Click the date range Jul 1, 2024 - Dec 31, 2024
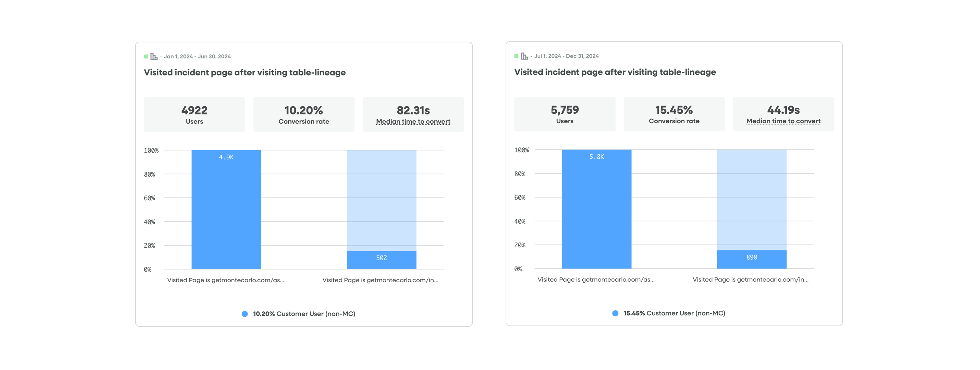This screenshot has width=980, height=370. [x=567, y=56]
